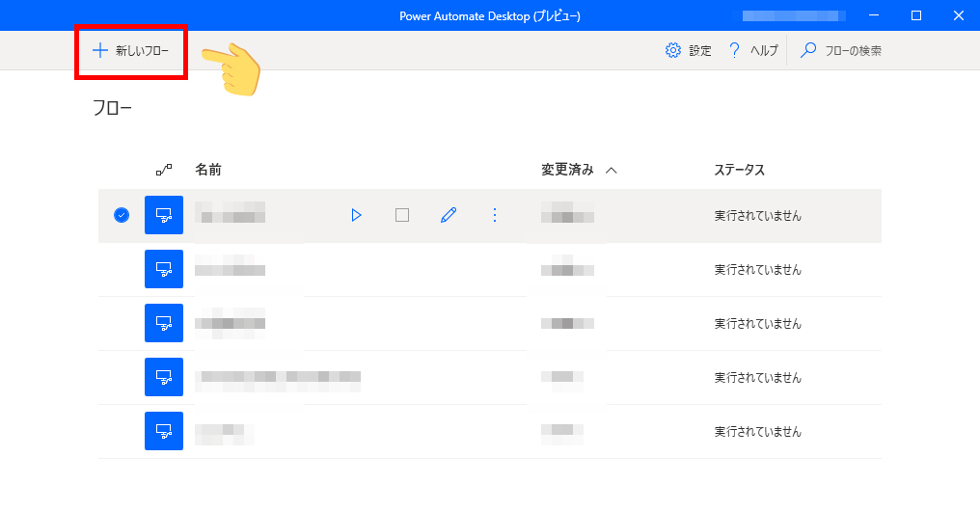Uncheck the selected first flow row

click(x=122, y=216)
